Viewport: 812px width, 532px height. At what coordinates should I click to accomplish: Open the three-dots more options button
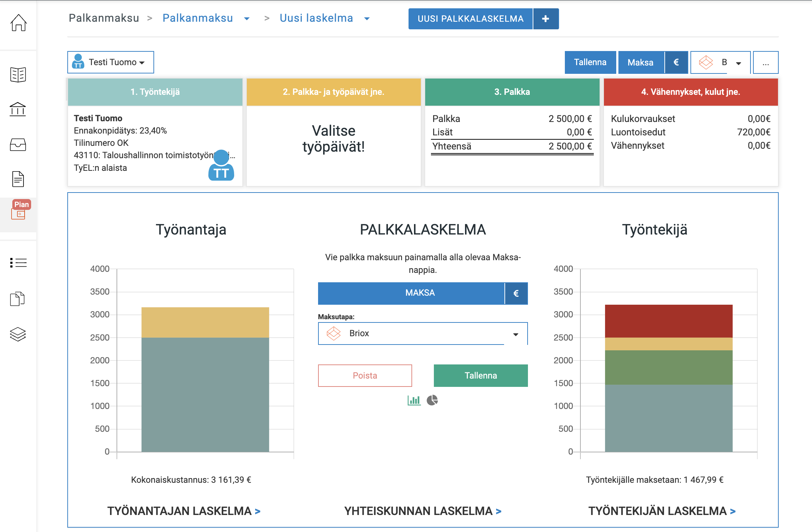coord(765,63)
